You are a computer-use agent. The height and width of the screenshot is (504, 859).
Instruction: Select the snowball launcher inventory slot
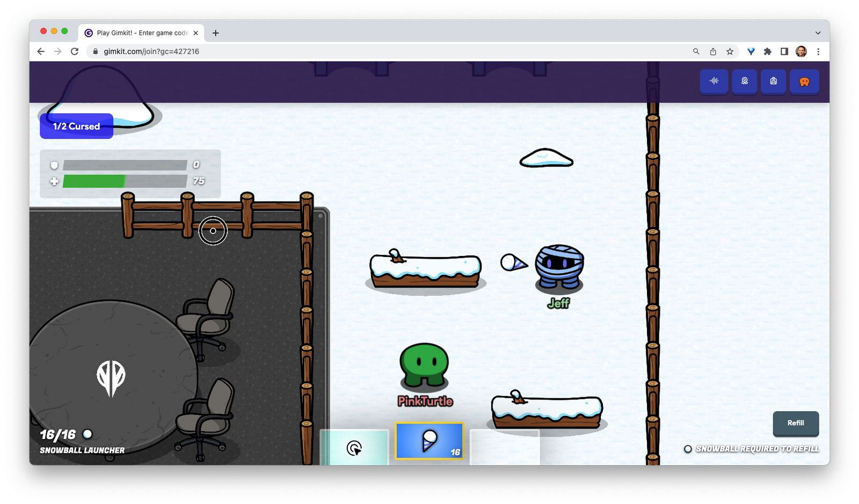(429, 441)
